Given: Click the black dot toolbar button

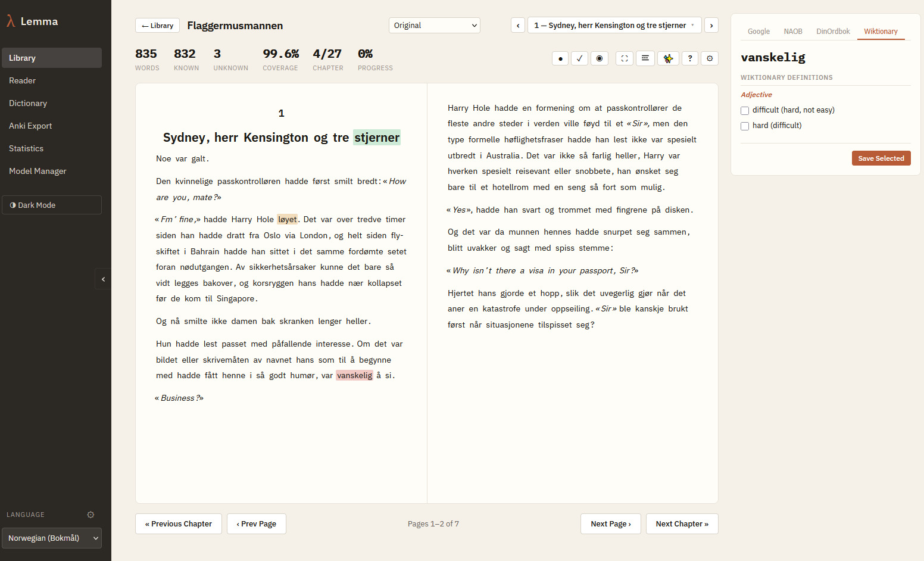Looking at the screenshot, I should [x=560, y=58].
